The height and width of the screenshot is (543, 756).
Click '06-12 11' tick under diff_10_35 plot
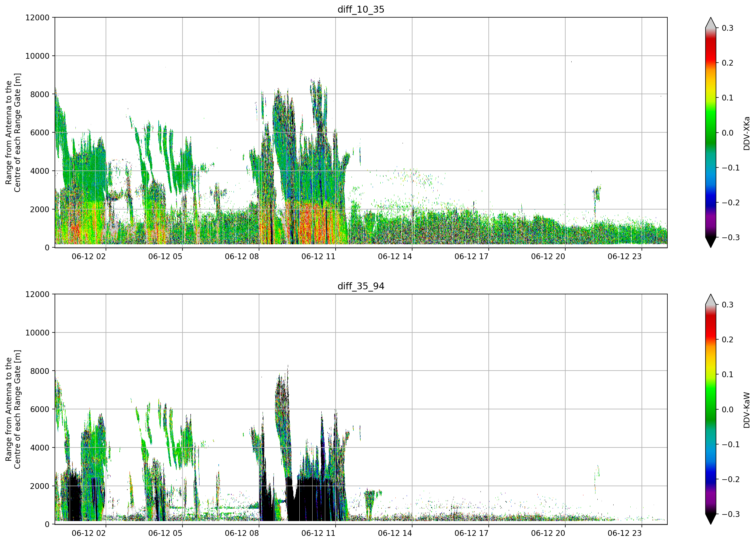pyautogui.click(x=318, y=256)
